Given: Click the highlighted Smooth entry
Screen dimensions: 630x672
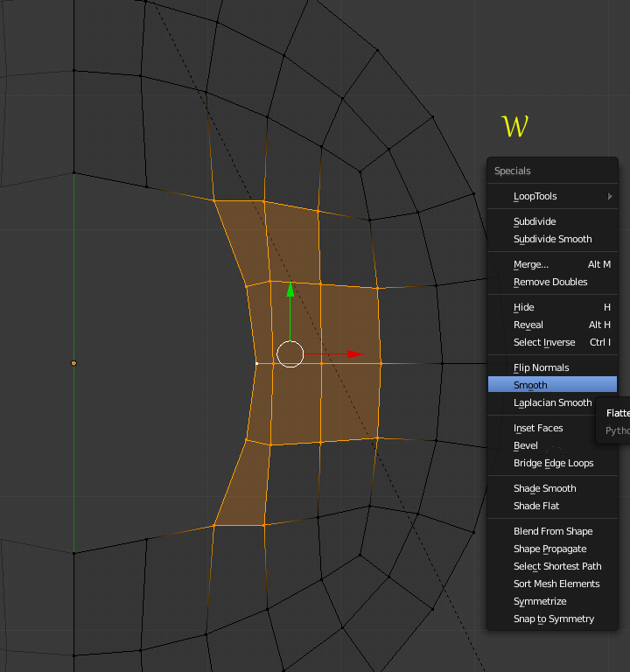Looking at the screenshot, I should (x=552, y=384).
